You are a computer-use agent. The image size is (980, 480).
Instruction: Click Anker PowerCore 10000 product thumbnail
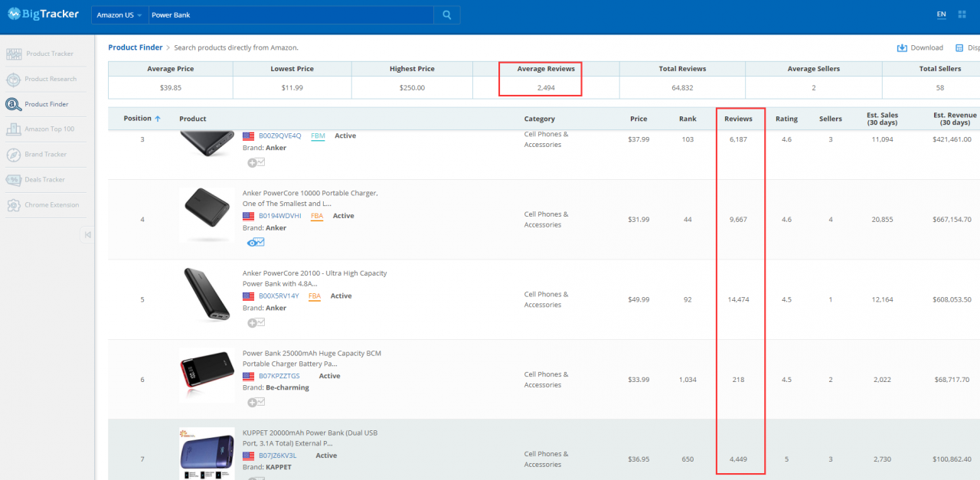coord(207,215)
